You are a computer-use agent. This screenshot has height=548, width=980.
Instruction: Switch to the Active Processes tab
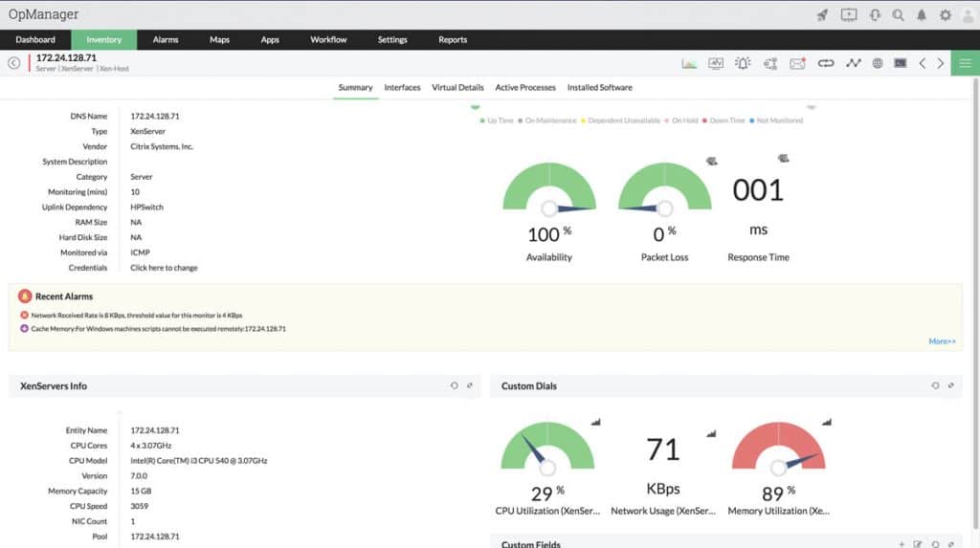click(x=525, y=87)
